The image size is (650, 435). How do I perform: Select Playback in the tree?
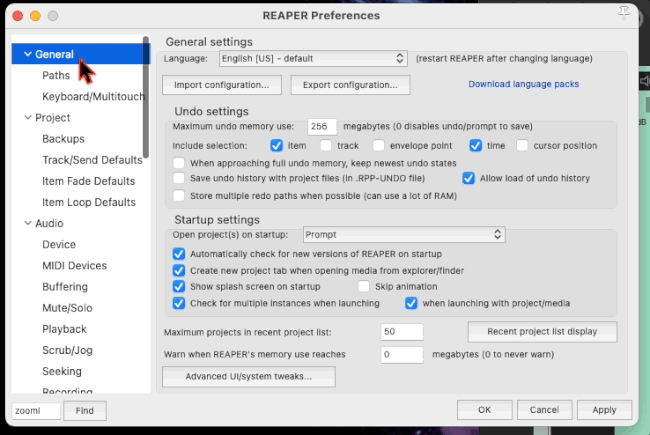click(x=64, y=329)
